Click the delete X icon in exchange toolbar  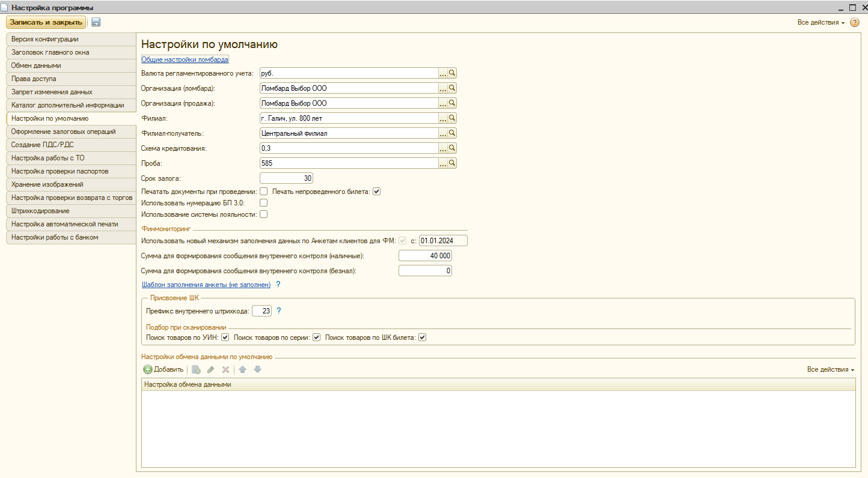[225, 369]
